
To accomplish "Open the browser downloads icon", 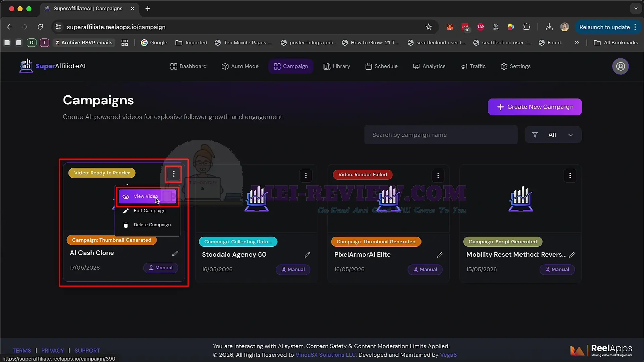I will [549, 27].
